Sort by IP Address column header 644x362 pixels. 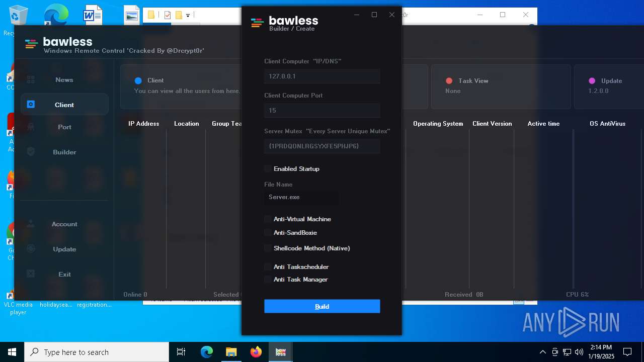click(x=143, y=123)
